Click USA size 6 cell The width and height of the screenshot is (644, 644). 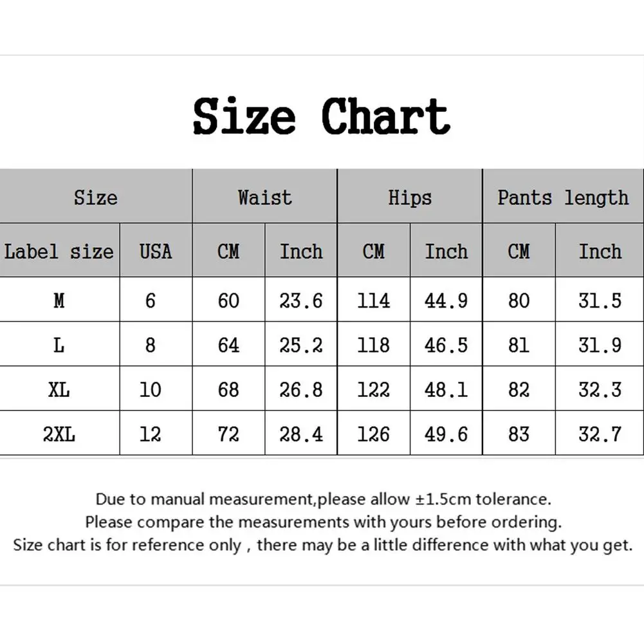point(151,300)
